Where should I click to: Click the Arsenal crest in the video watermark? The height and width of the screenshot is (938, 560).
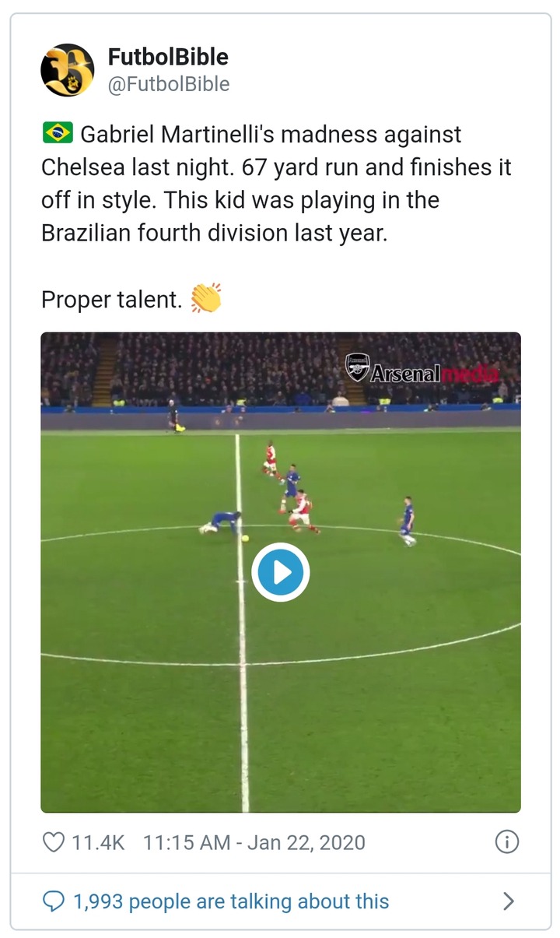tap(357, 368)
